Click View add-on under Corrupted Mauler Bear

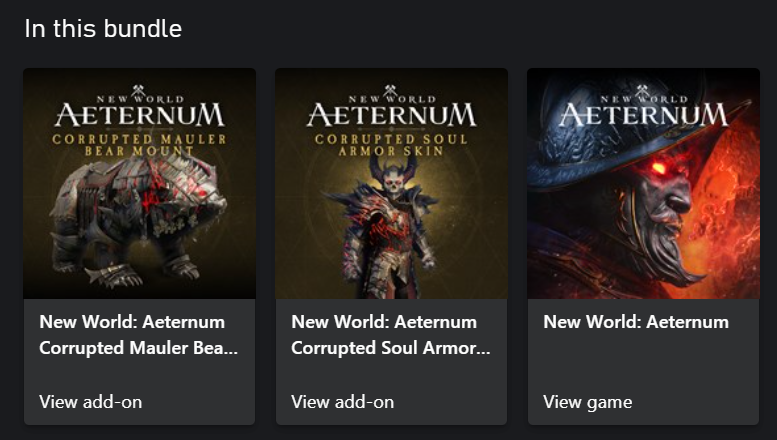point(91,402)
